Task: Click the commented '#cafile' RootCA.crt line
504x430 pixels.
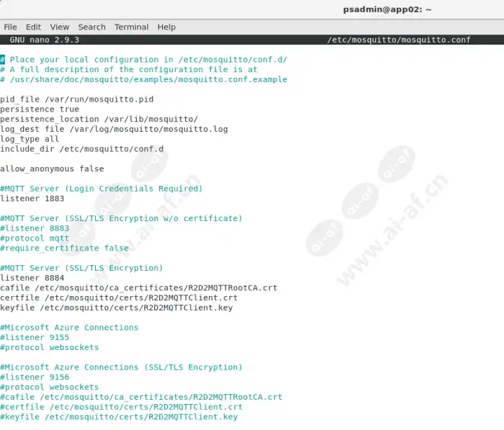Action: (141, 397)
